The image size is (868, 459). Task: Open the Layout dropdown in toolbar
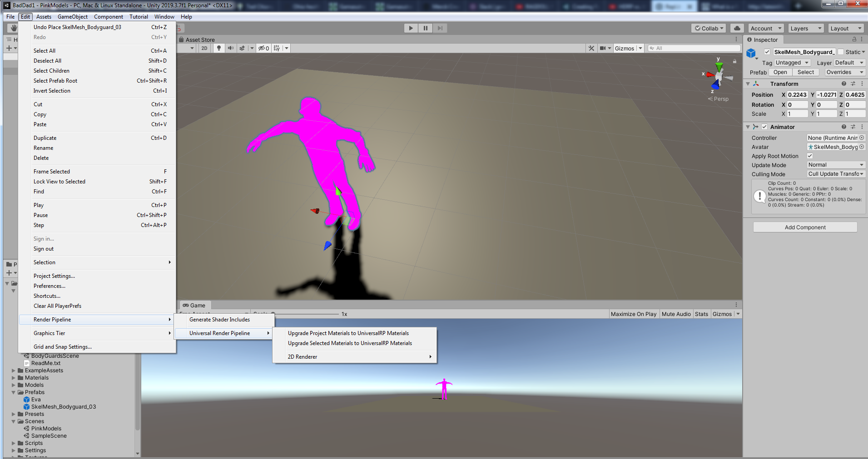[846, 28]
